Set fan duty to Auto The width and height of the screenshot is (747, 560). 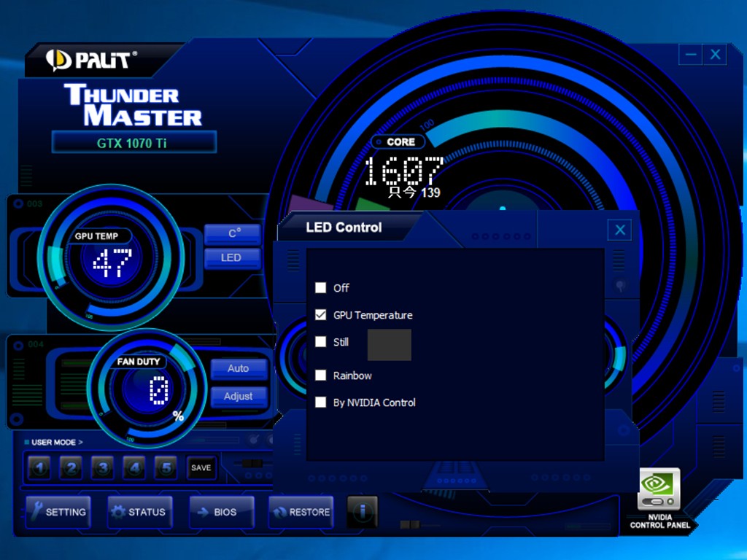[239, 368]
